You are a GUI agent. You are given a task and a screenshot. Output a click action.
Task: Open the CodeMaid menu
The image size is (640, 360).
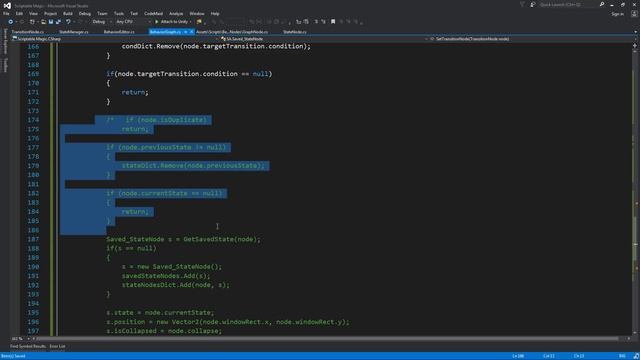point(153,14)
